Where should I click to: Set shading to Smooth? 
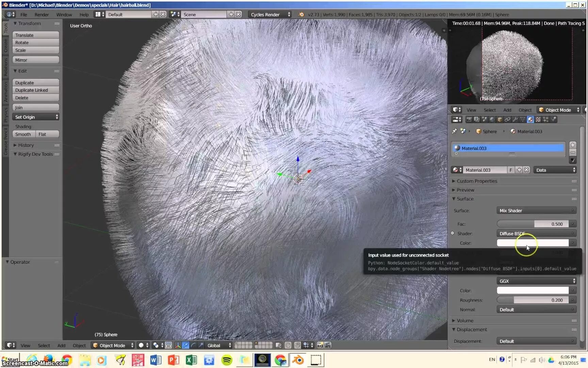pyautogui.click(x=24, y=134)
